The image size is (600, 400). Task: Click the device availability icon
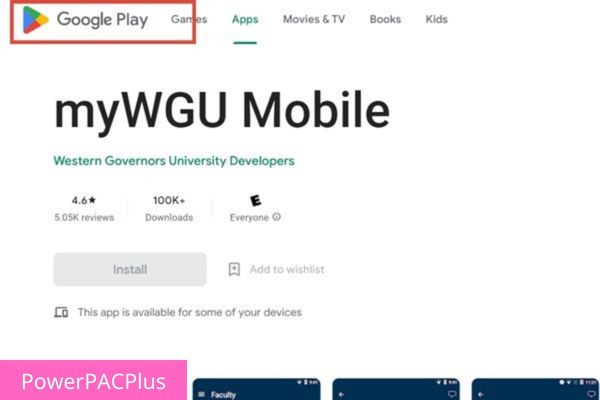pyautogui.click(x=61, y=312)
